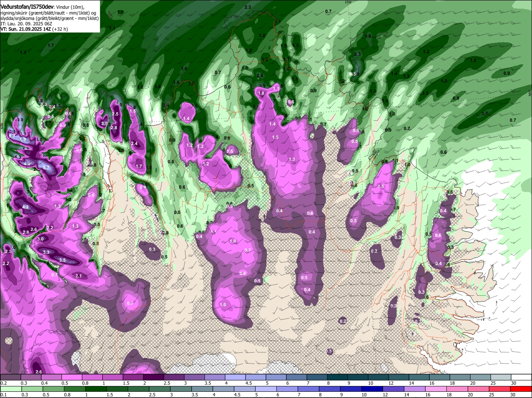Click the initial time line "IT: Lau. 20. 09. 2025 06Z"

tap(26, 24)
